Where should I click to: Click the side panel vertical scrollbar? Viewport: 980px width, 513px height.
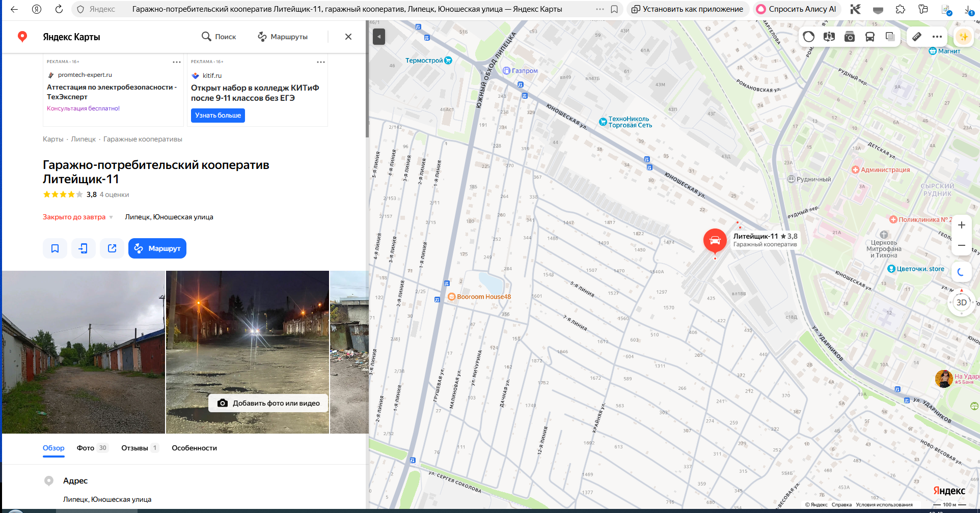[x=367, y=95]
